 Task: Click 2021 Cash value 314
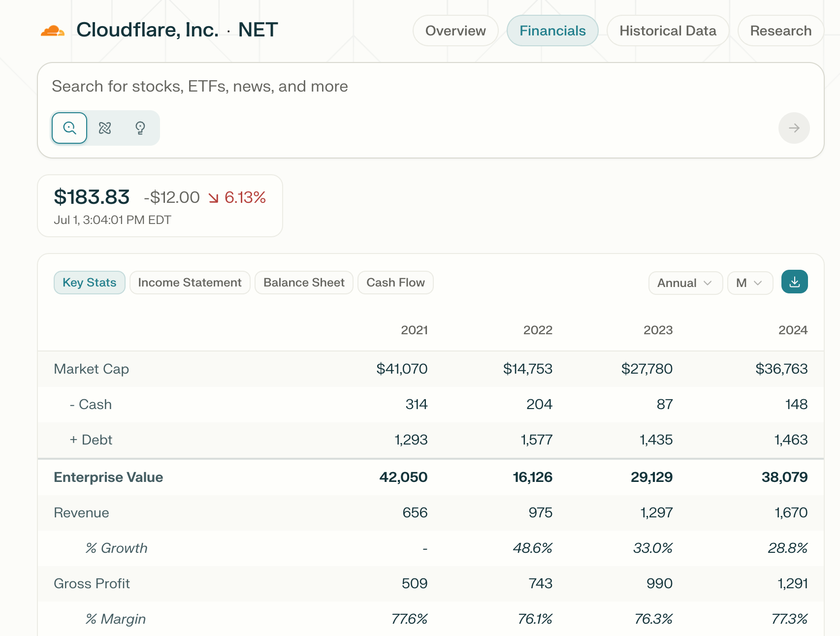[x=417, y=405]
